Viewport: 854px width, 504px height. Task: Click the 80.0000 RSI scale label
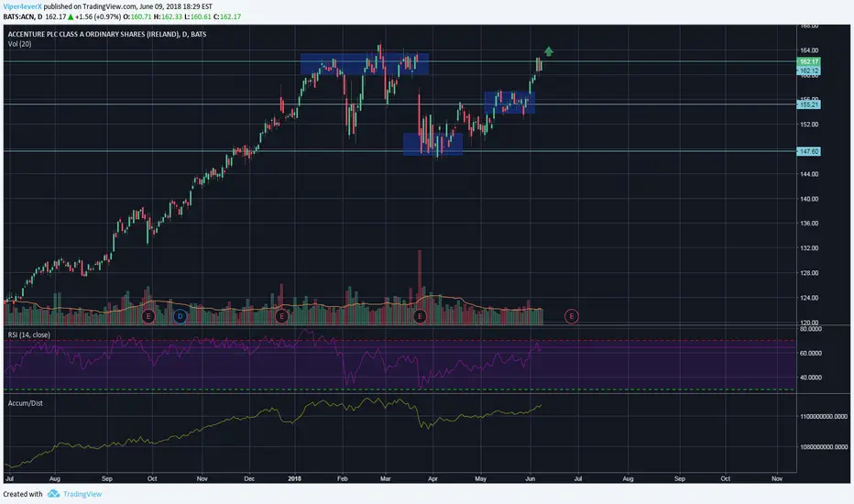(810, 329)
